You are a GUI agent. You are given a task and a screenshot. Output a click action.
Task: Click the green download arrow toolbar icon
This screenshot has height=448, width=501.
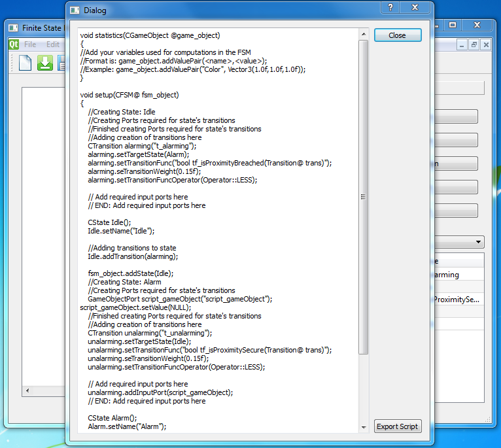(45, 63)
